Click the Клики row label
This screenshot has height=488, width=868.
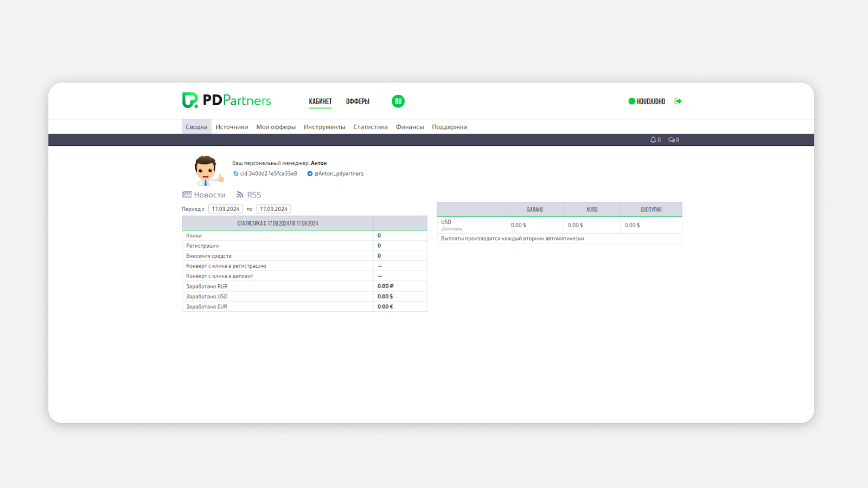pos(194,236)
